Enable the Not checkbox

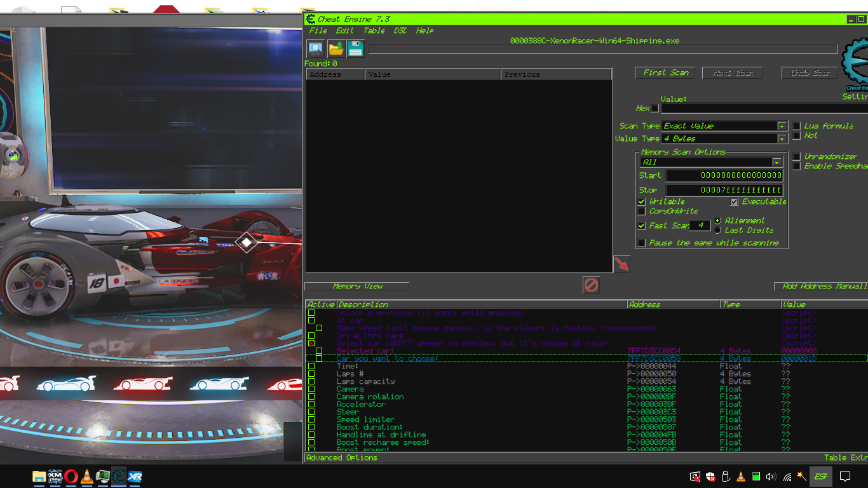pyautogui.click(x=796, y=135)
